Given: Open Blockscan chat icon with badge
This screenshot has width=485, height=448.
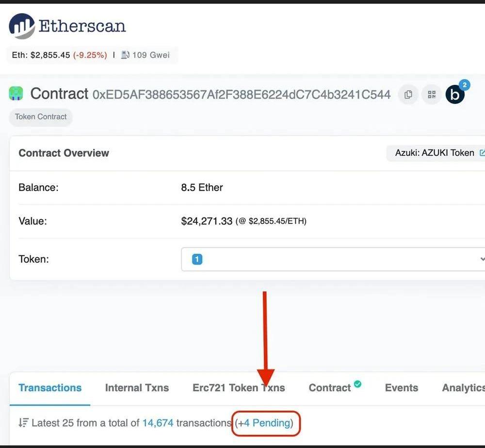Looking at the screenshot, I should click(x=455, y=94).
